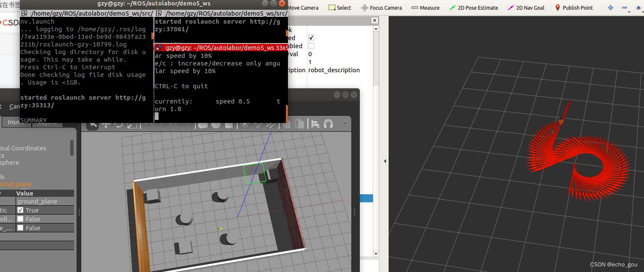The width and height of the screenshot is (644, 272).
Task: Click red teleop terminal pane title bar
Action: pos(221,48)
